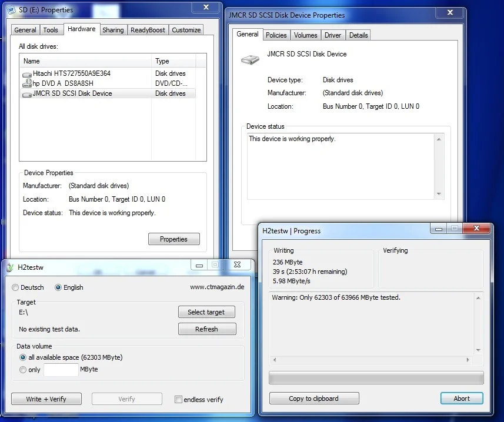Click the Hitachi HTS727550A9E364 drive icon
Viewport: 504px width, 422px height.
(27, 74)
